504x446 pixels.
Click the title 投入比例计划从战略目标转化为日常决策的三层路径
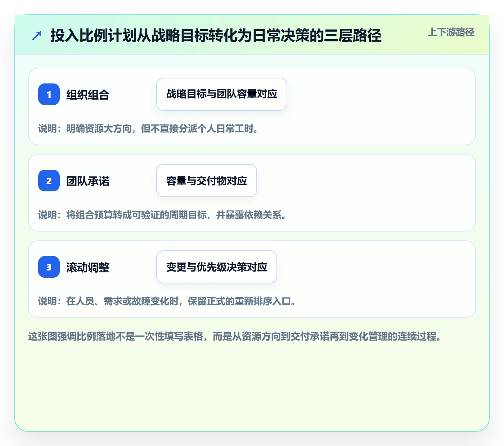pyautogui.click(x=216, y=36)
